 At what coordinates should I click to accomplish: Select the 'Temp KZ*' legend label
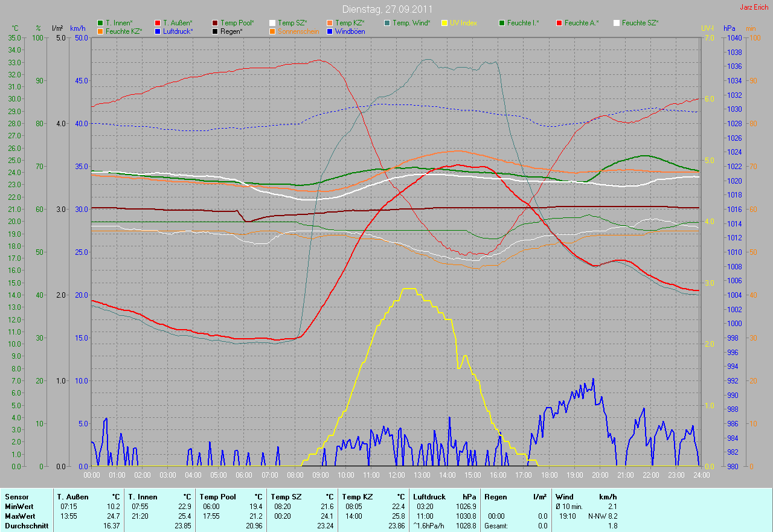(x=350, y=23)
